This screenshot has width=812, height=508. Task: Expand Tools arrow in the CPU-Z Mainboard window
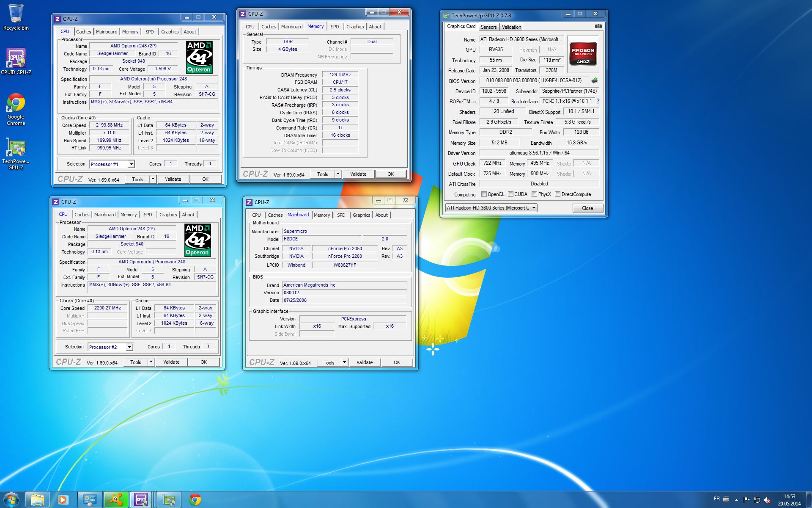[x=344, y=362]
